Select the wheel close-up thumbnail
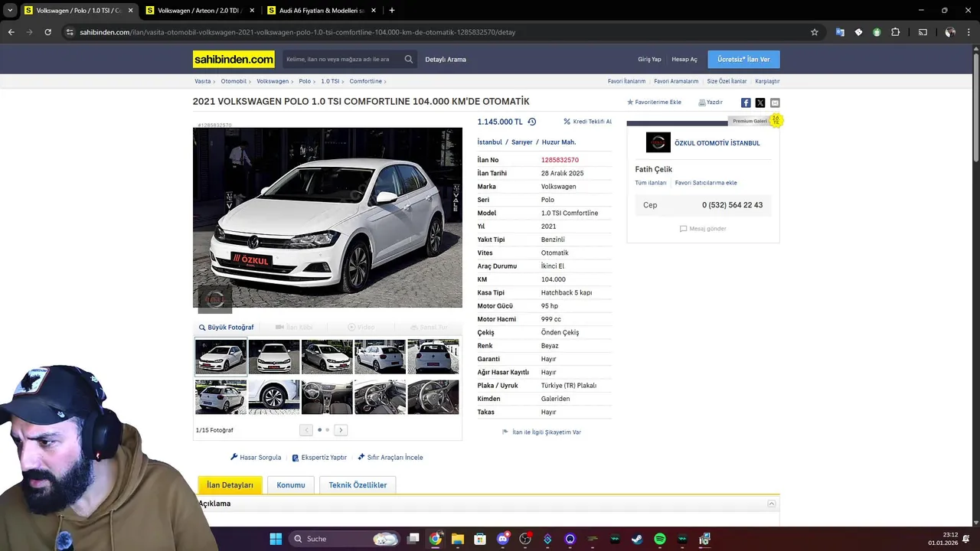Image resolution: width=980 pixels, height=551 pixels. pyautogui.click(x=274, y=397)
